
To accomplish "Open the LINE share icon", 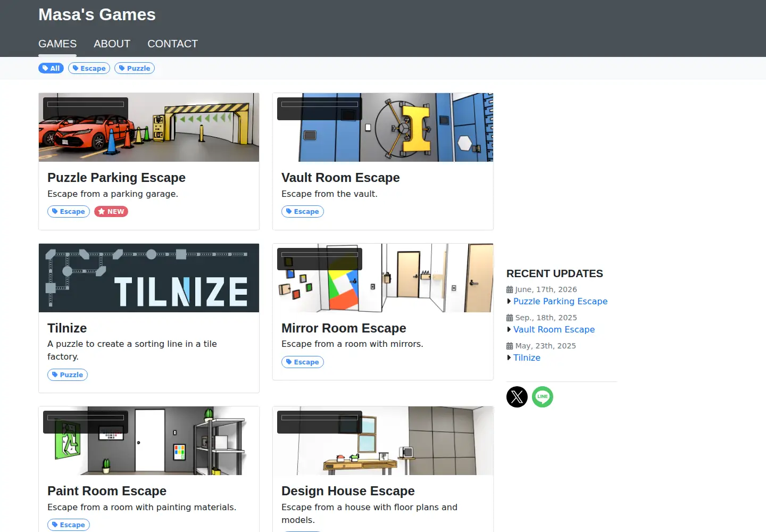I will (x=543, y=397).
